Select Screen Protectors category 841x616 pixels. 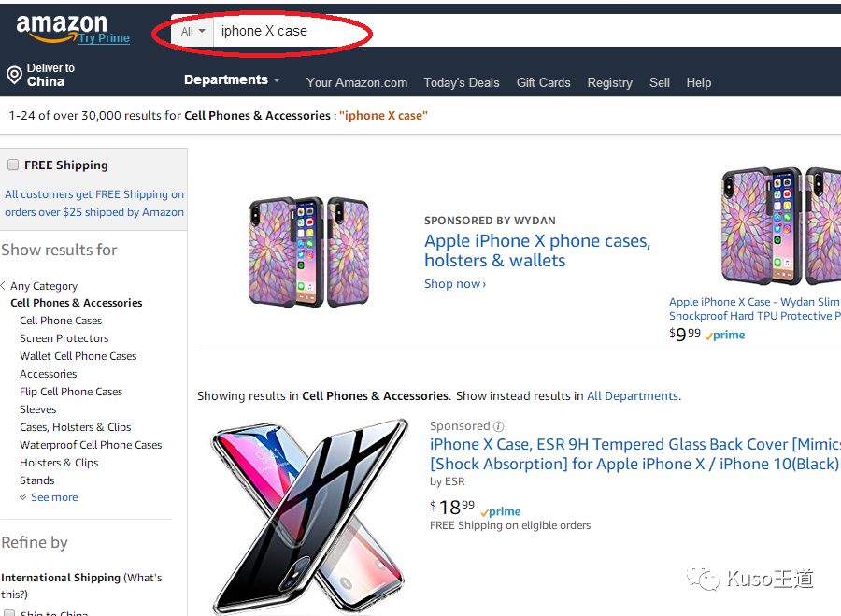click(x=64, y=338)
